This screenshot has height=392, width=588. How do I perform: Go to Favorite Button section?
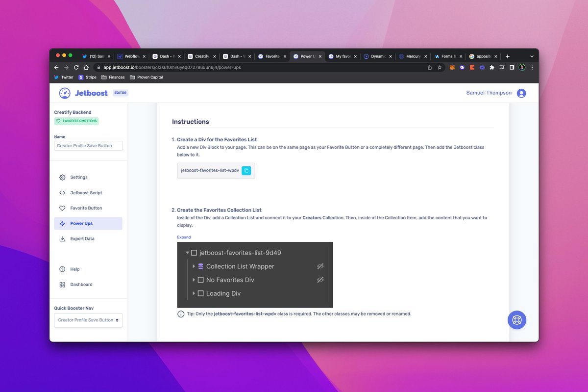(x=88, y=208)
